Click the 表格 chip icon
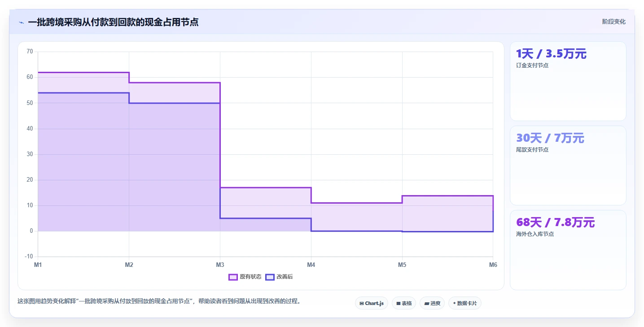Image resolution: width=644 pixels, height=327 pixels. click(x=399, y=304)
